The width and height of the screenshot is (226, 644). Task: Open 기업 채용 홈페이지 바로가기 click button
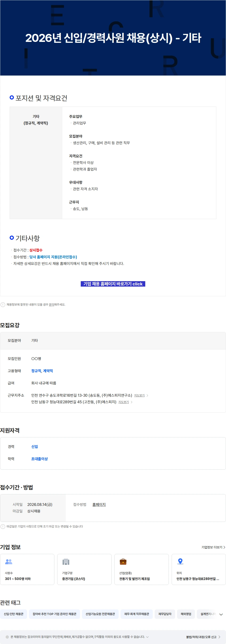pos(113,284)
